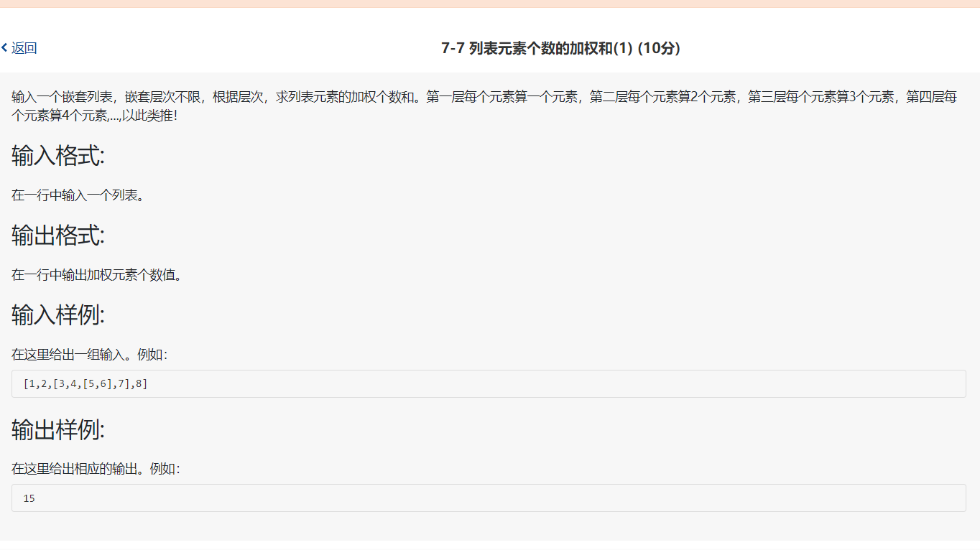Click the sample output value 15
The image size is (980, 550).
pos(29,498)
